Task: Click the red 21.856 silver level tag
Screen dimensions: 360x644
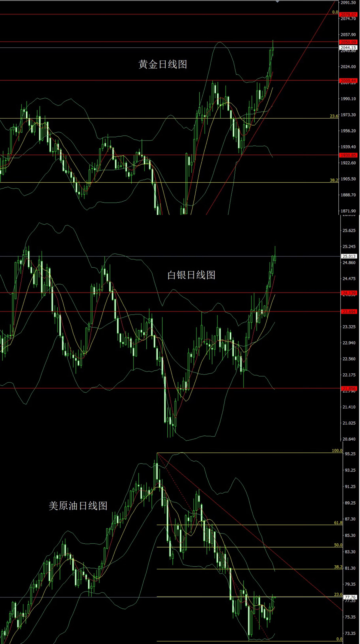Action: pos(349,388)
